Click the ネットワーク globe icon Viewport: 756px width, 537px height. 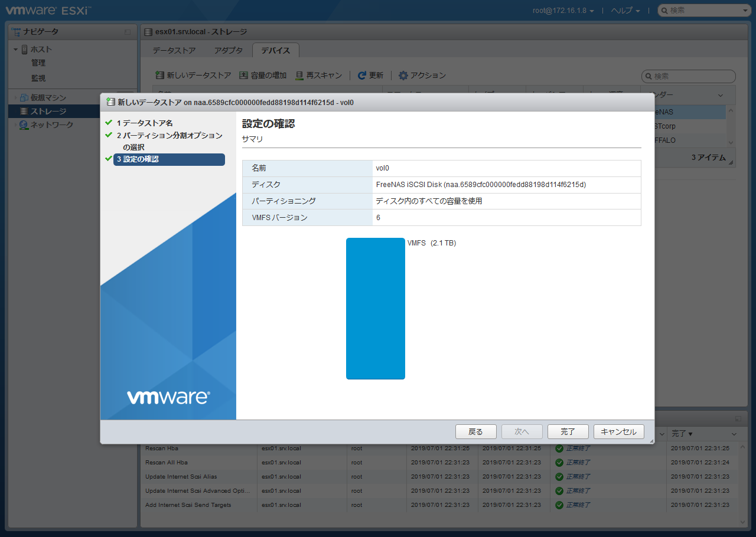pyautogui.click(x=24, y=125)
